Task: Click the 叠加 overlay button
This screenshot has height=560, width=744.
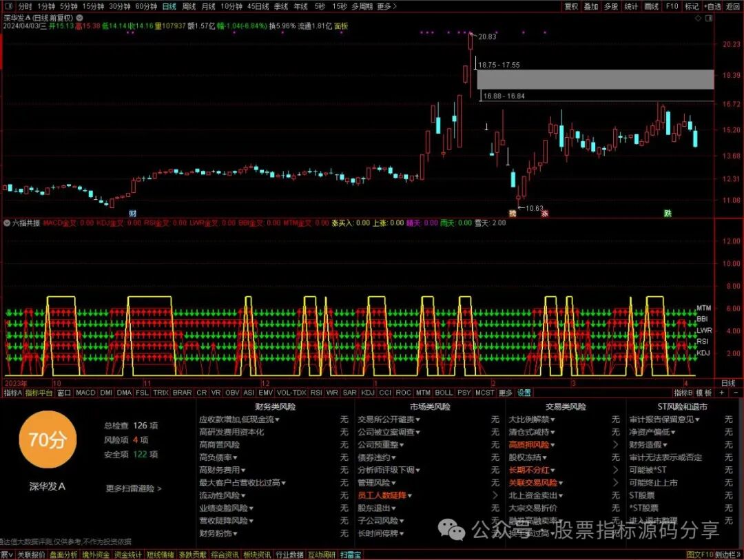Action: coord(591,6)
